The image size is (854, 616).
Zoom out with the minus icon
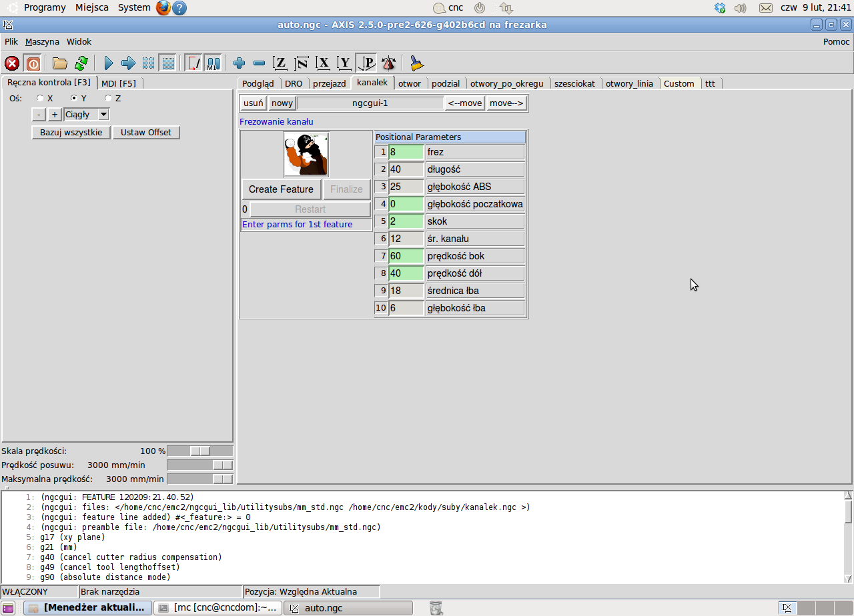[x=260, y=63]
